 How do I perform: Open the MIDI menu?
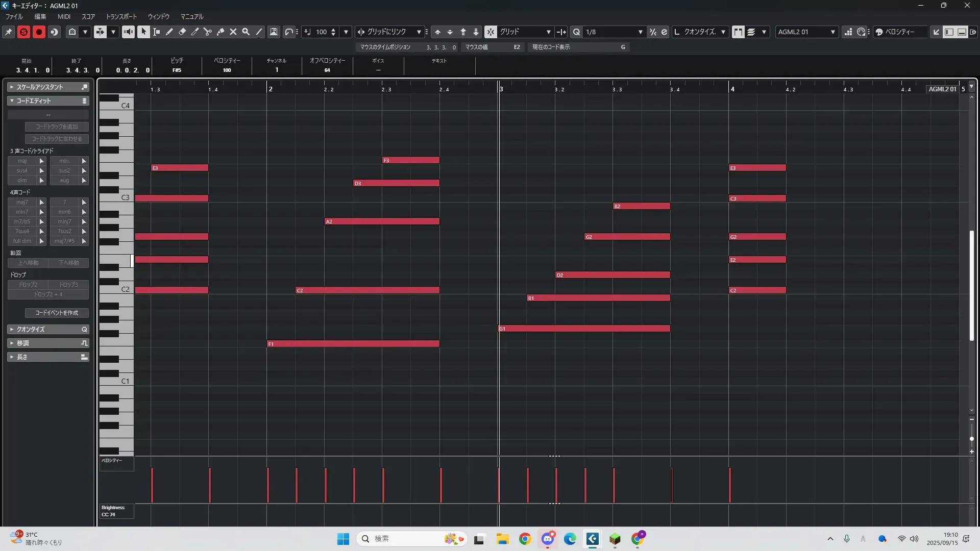(64, 17)
